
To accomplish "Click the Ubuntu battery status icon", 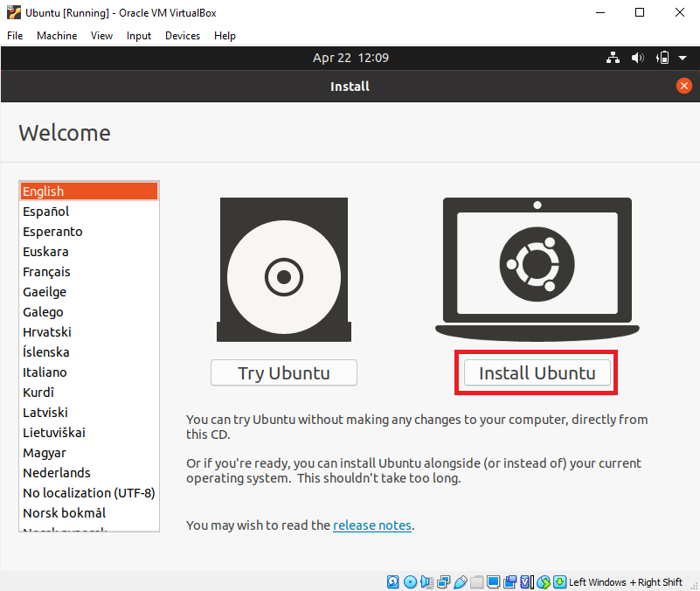I will [662, 58].
